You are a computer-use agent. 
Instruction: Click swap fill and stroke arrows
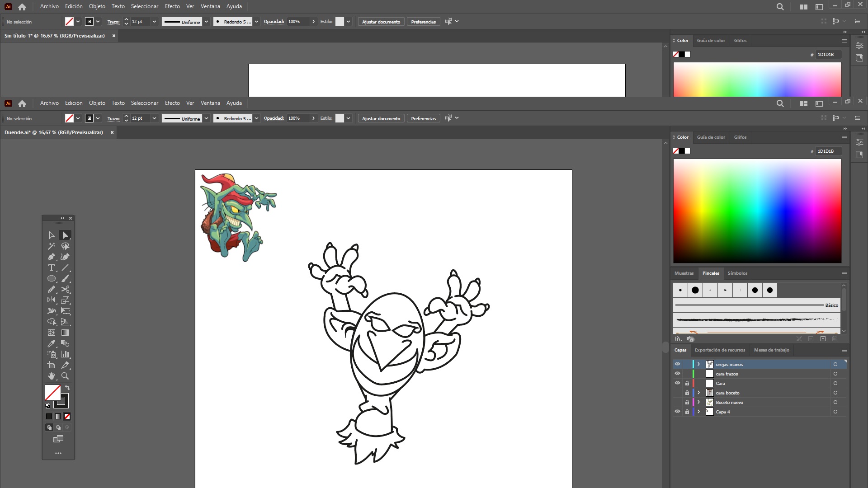pos(67,388)
